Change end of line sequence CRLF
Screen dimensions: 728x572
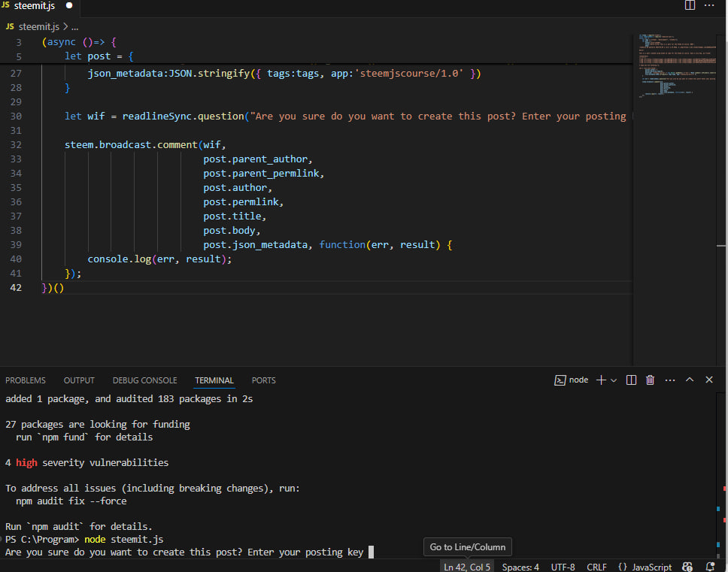[596, 567]
